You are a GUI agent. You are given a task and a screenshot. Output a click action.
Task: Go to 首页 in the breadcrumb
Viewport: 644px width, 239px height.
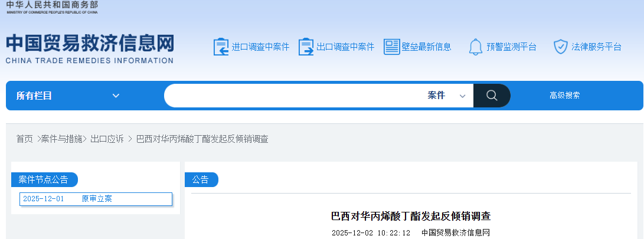[24, 139]
